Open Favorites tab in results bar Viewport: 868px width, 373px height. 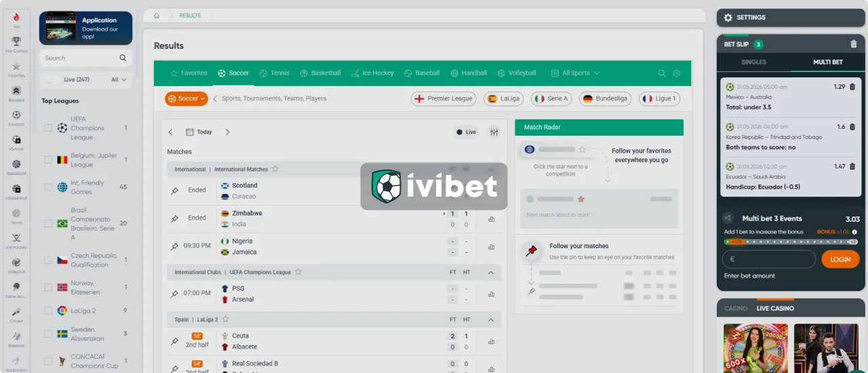click(189, 73)
